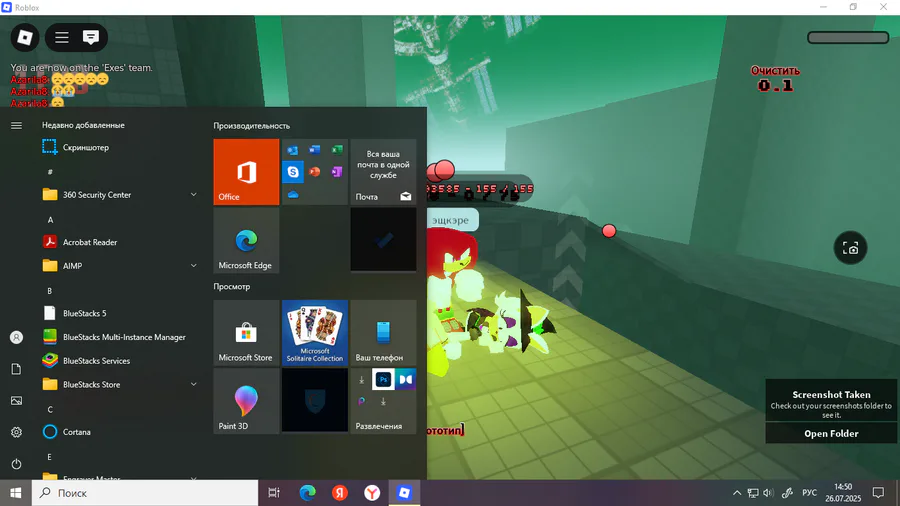Screen dimensions: 900x506
Task: Click the Поиск taskbar search box
Action: pos(145,493)
